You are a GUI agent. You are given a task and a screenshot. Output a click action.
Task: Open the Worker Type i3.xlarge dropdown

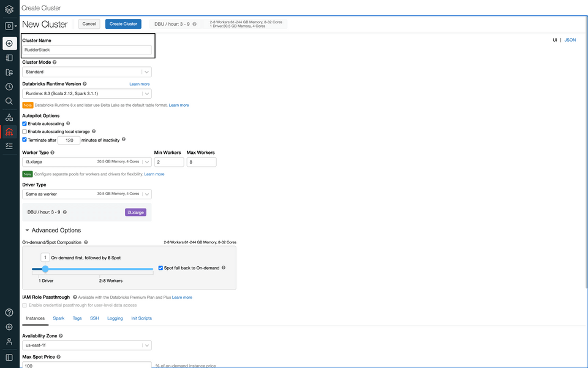coord(87,162)
